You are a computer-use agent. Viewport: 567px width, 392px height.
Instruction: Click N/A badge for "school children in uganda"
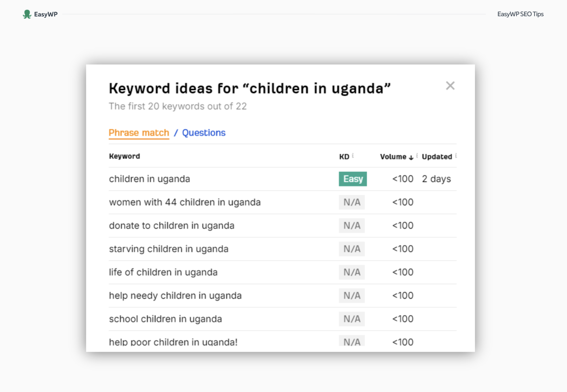352,319
